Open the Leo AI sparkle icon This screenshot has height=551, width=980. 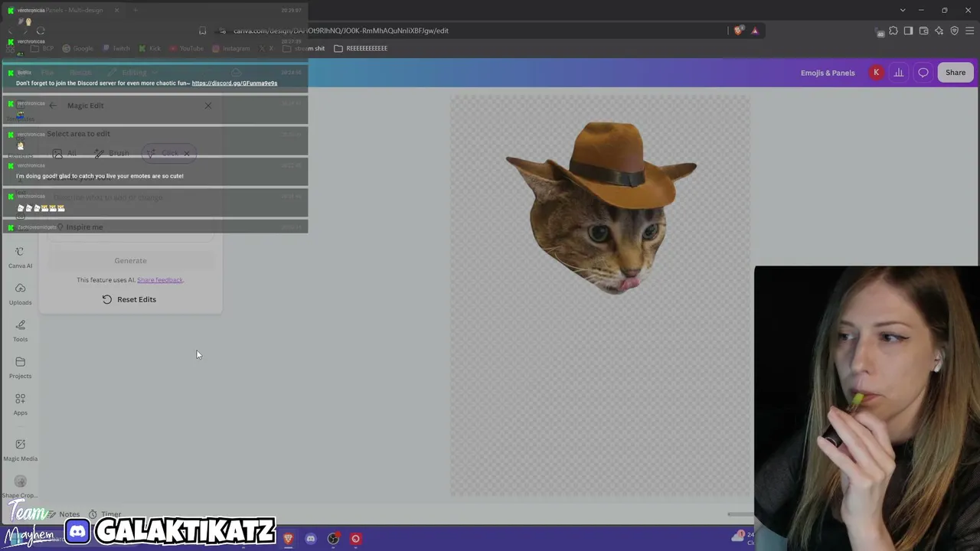coord(939,31)
